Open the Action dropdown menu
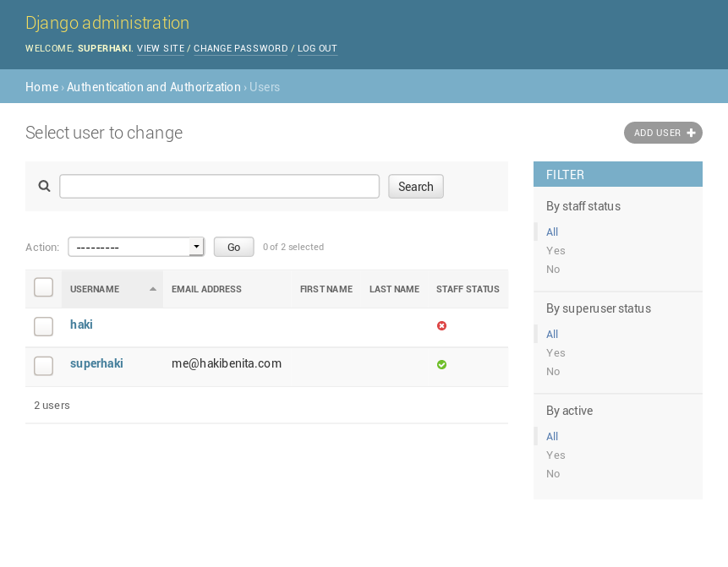 coord(136,247)
